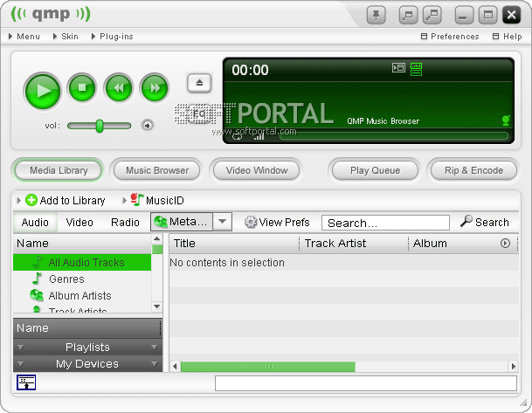This screenshot has height=413, width=532.
Task: Click the horizontal scrollbar thumb in track list
Action: [268, 367]
